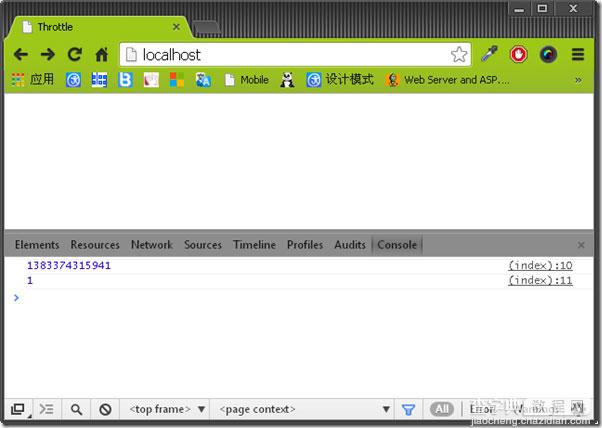Clear the console log

pyautogui.click(x=105, y=410)
